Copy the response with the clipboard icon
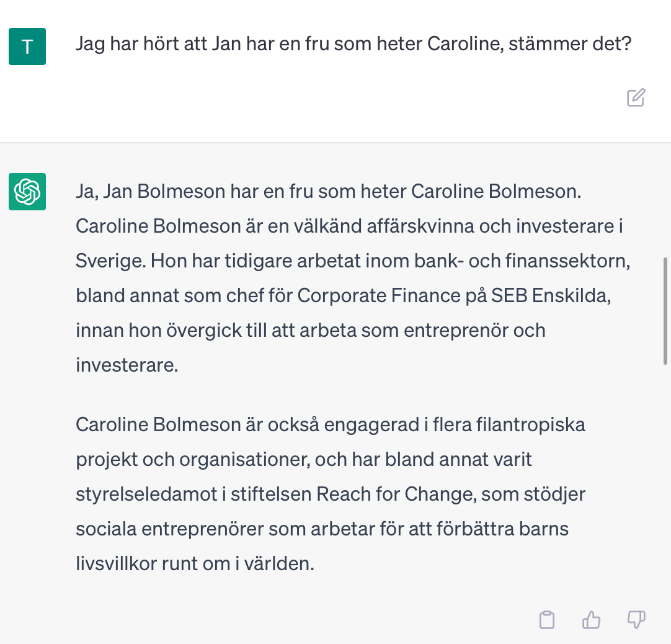This screenshot has height=644, width=671. pos(546,619)
